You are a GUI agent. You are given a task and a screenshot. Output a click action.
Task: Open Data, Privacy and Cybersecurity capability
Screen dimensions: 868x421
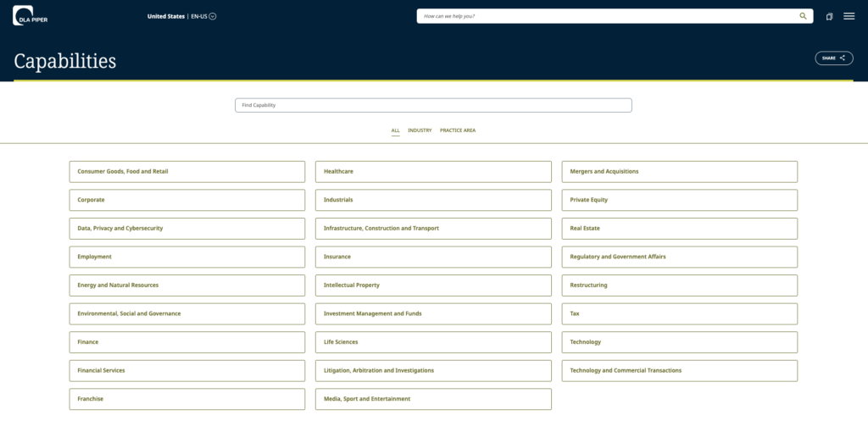pos(186,229)
